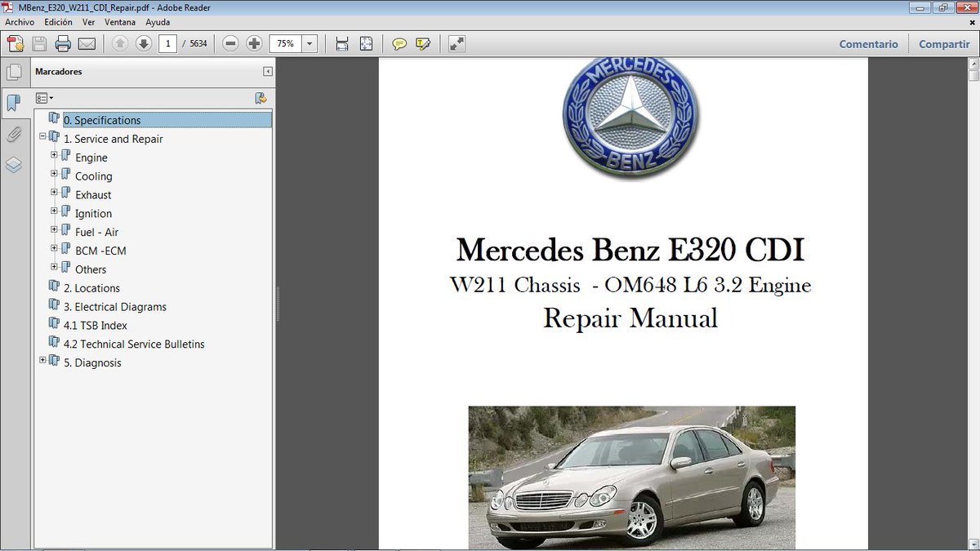Open the BCM -ECM bookmark
Viewport: 980px width, 551px height.
100,251
